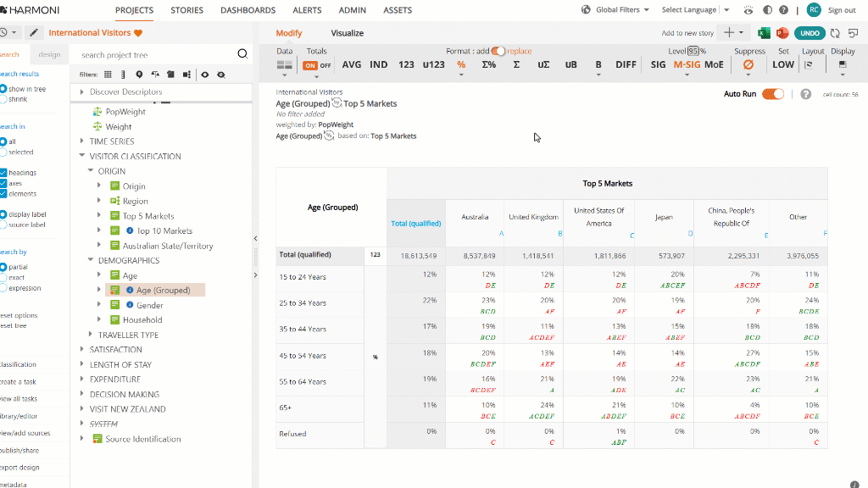Image resolution: width=868 pixels, height=488 pixels.
Task: Click the refresh icon beside UNDO
Action: coord(835,33)
